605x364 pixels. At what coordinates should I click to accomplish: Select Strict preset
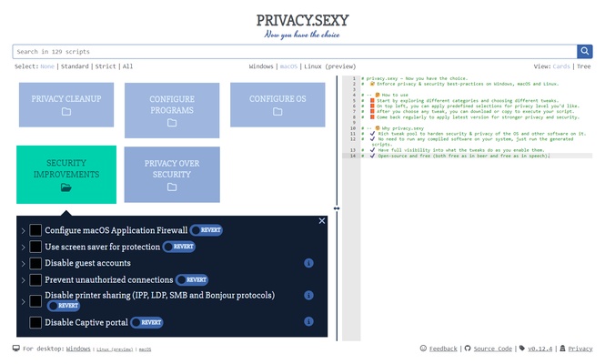106,66
